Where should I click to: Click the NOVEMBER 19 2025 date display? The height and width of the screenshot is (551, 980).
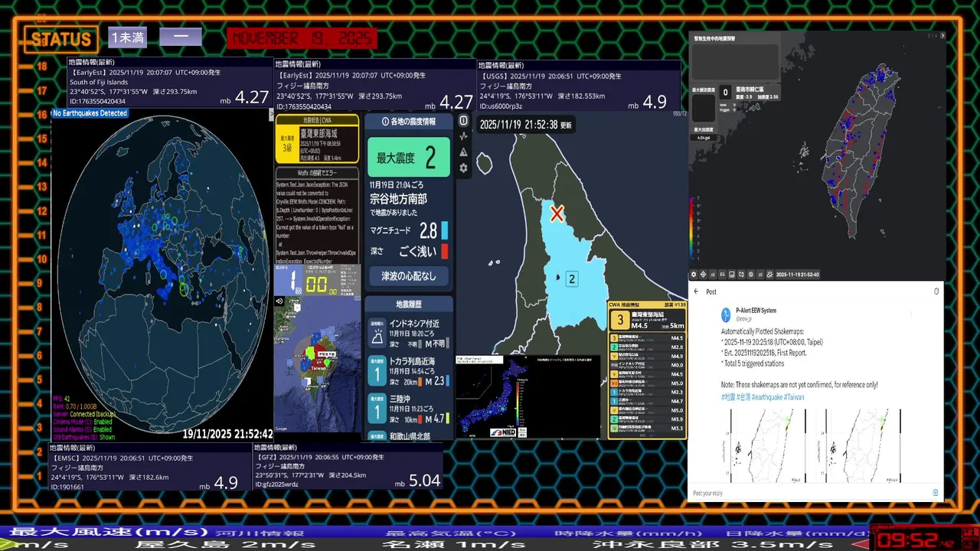[302, 38]
